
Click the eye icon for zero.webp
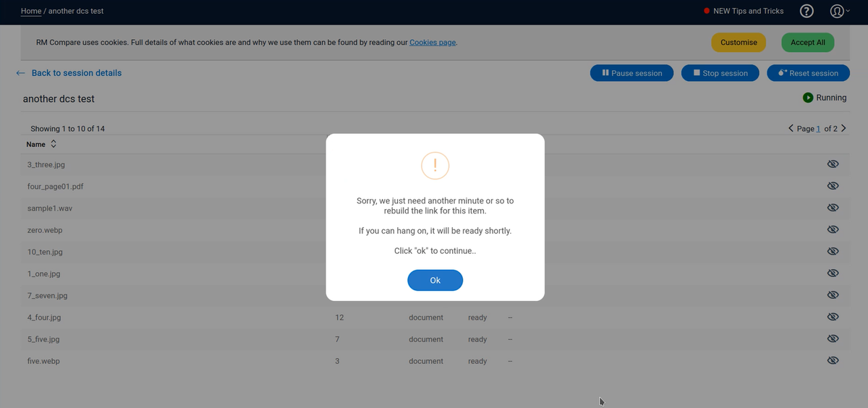[833, 229]
